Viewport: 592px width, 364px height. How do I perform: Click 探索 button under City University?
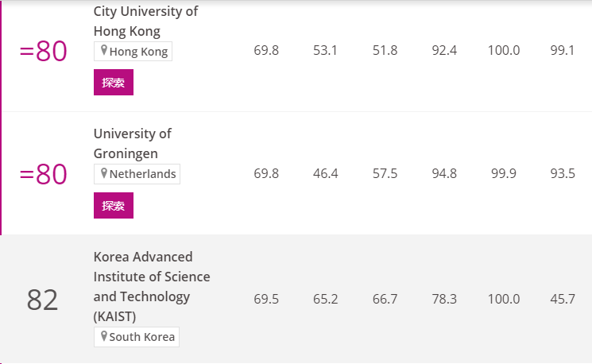pos(114,83)
